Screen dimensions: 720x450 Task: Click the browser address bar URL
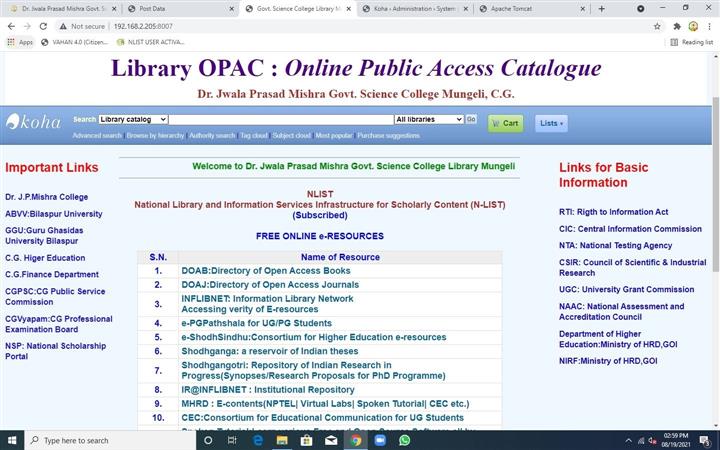[143, 26]
